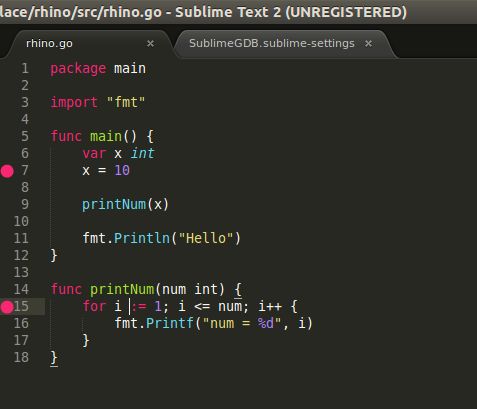Click the Sublime Text 2 window title bar
The image size is (477, 409).
point(238,12)
